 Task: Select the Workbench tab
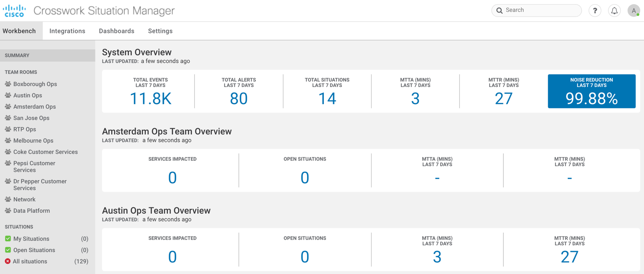coord(19,31)
